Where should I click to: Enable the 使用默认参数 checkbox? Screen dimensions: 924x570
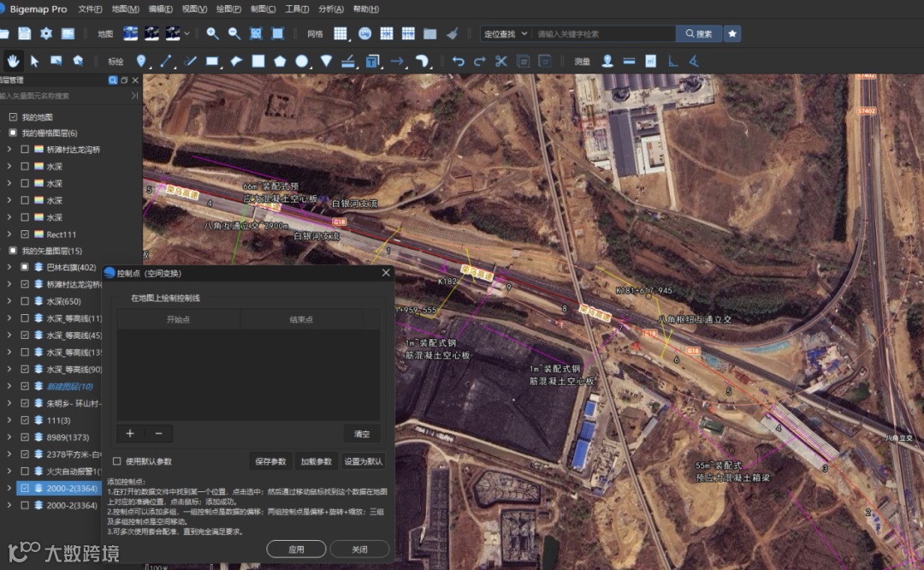[117, 461]
